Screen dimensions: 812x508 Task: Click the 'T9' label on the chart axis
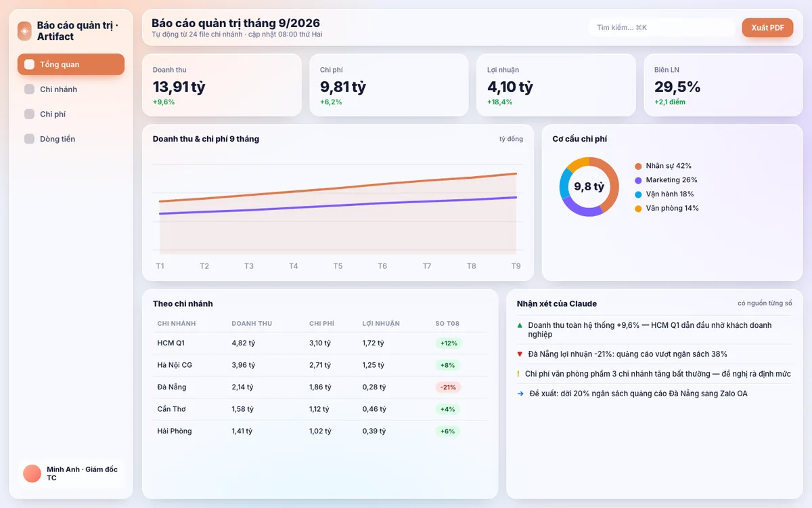[516, 266]
